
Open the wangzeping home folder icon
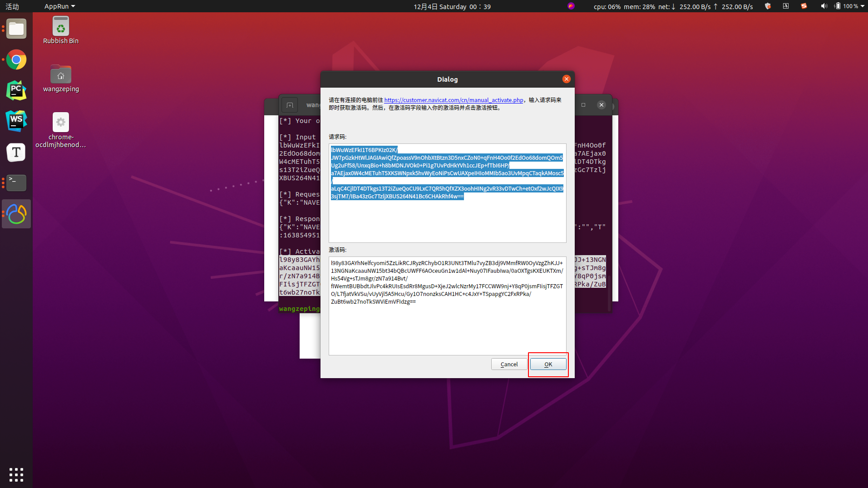[x=61, y=79]
